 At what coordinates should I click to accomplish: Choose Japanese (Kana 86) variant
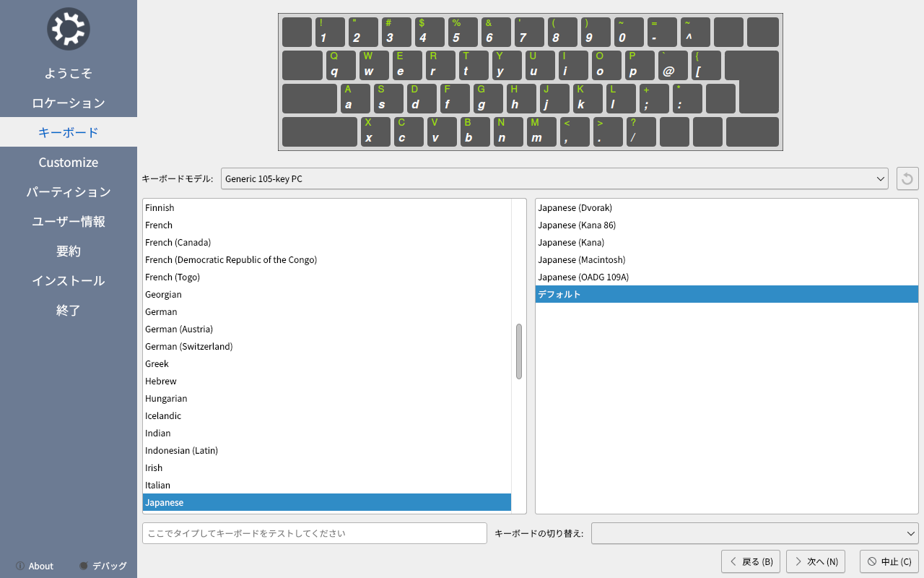[x=727, y=225]
